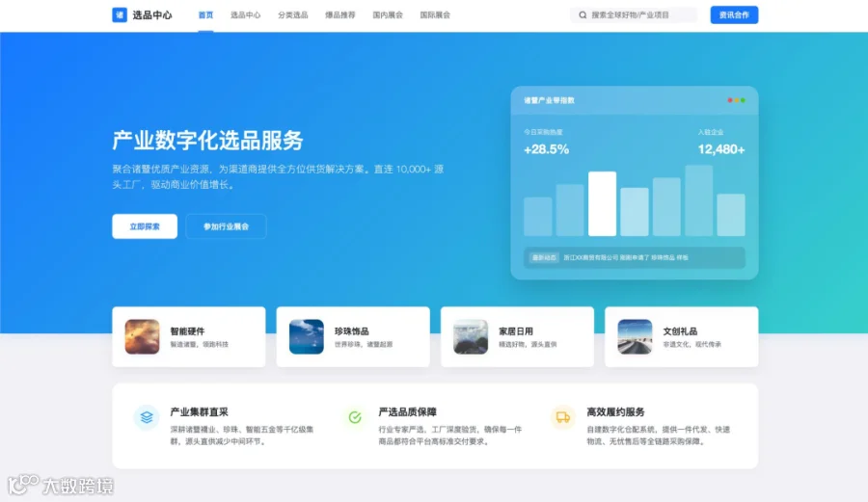The image size is (868, 502).
Task: Click the 非遗文化，现代传承 subtitle
Action: coord(692,344)
